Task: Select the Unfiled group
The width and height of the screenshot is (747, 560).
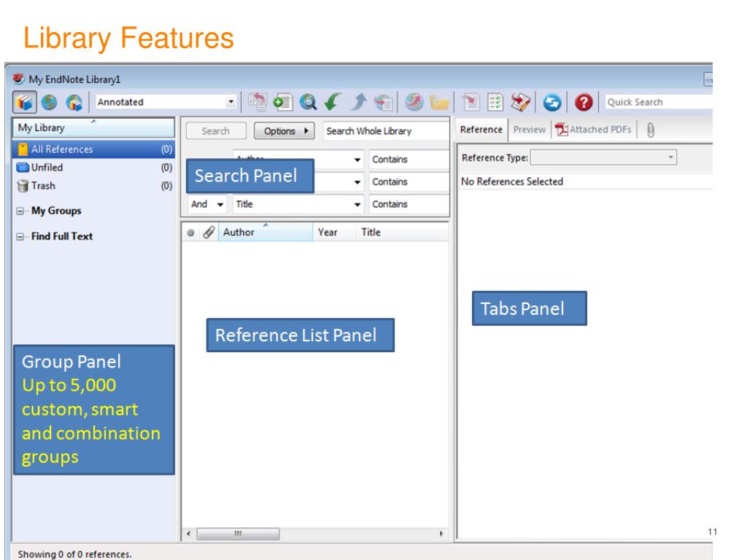Action: tap(94, 168)
